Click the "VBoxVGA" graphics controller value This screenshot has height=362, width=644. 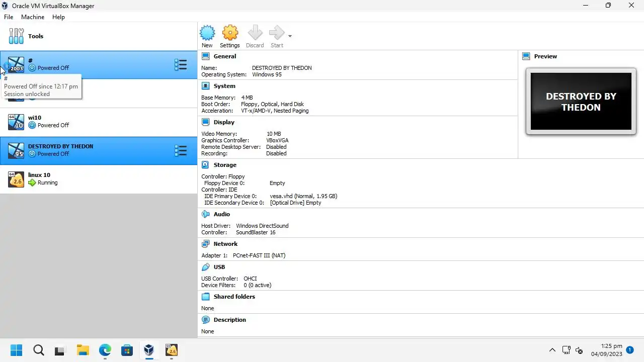[x=277, y=140]
